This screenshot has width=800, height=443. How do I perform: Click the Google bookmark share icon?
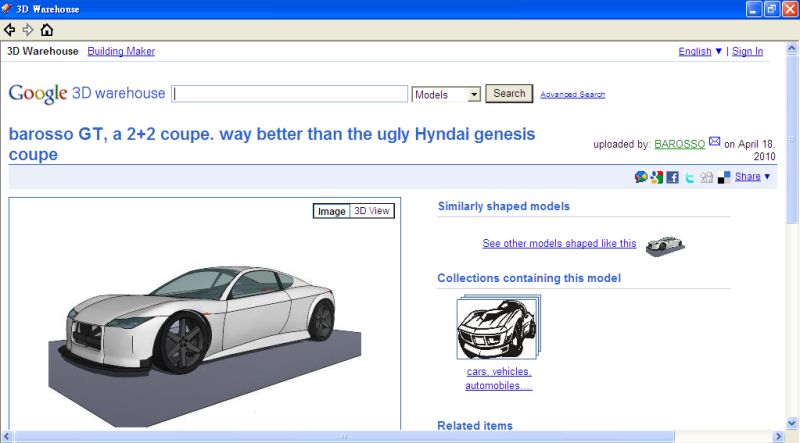[656, 177]
